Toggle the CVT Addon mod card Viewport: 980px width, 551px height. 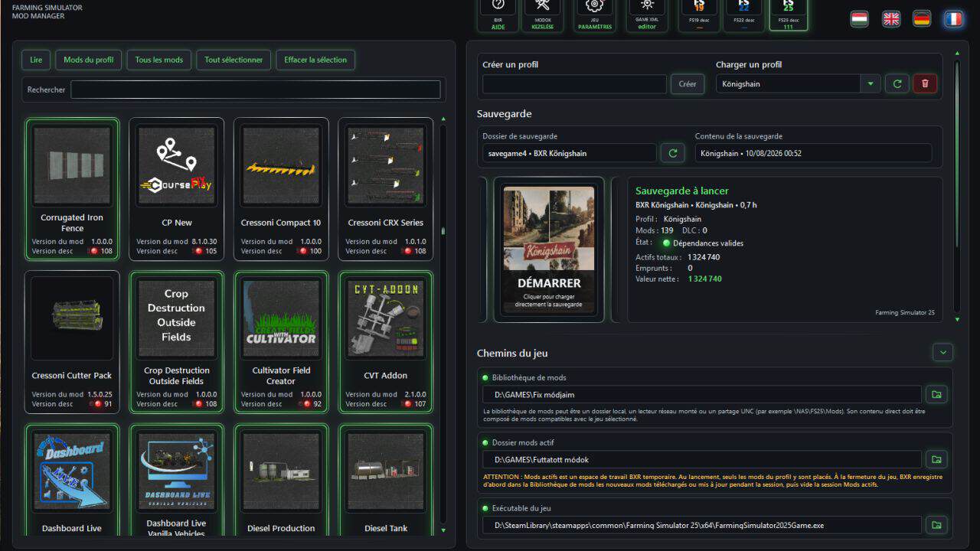[385, 342]
